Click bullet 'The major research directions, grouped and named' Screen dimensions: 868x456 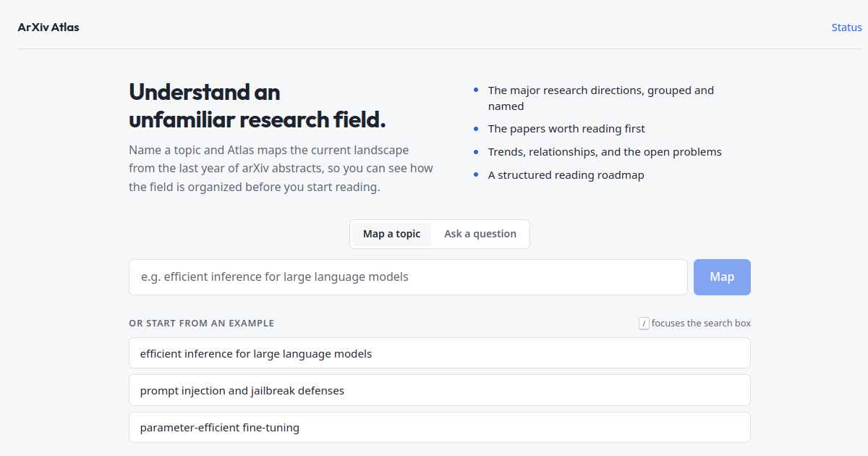(x=601, y=98)
